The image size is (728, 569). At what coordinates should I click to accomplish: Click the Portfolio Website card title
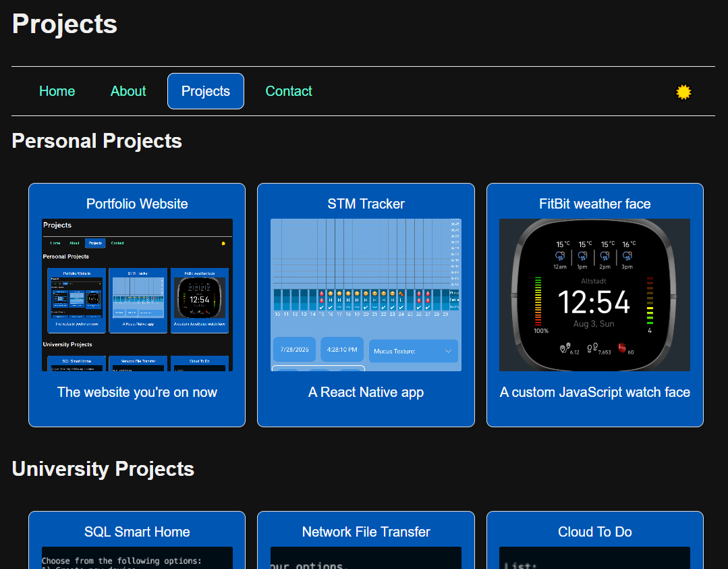tap(137, 204)
